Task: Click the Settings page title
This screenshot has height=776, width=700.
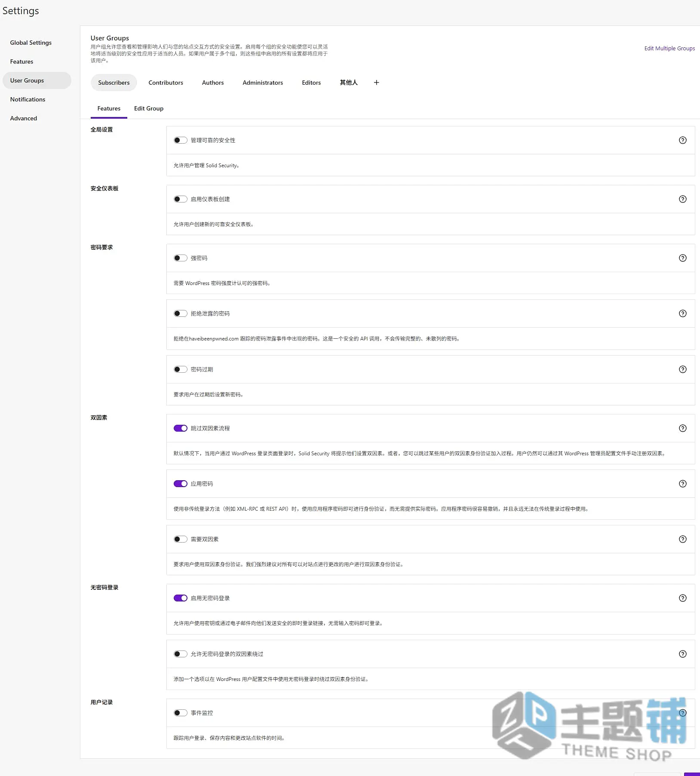Action: tap(21, 11)
